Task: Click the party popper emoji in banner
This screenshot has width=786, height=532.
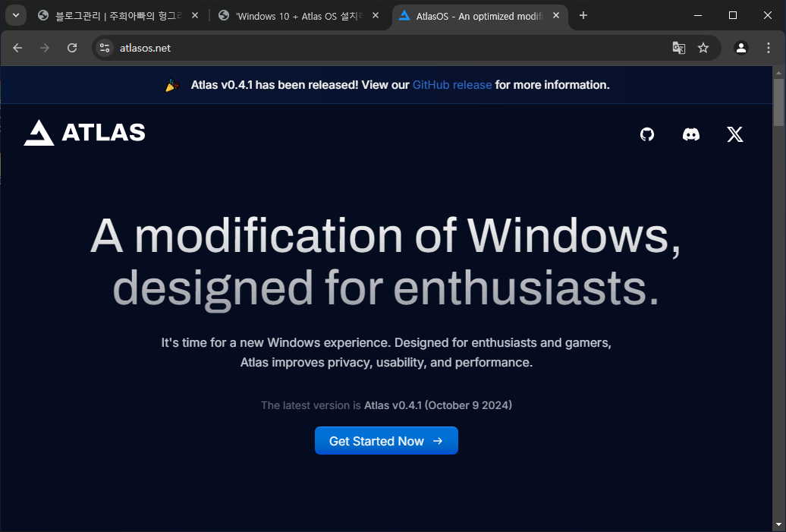Action: tap(172, 85)
